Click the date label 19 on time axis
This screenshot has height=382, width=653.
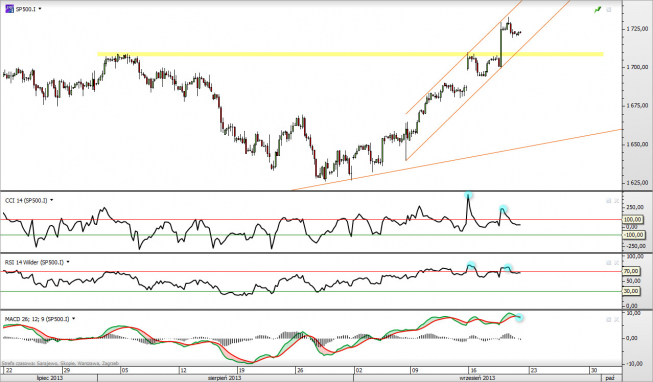tap(242, 370)
